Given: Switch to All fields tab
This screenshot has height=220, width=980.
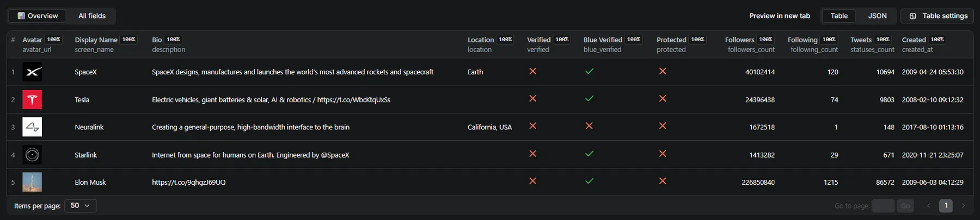Looking at the screenshot, I should pos(92,16).
